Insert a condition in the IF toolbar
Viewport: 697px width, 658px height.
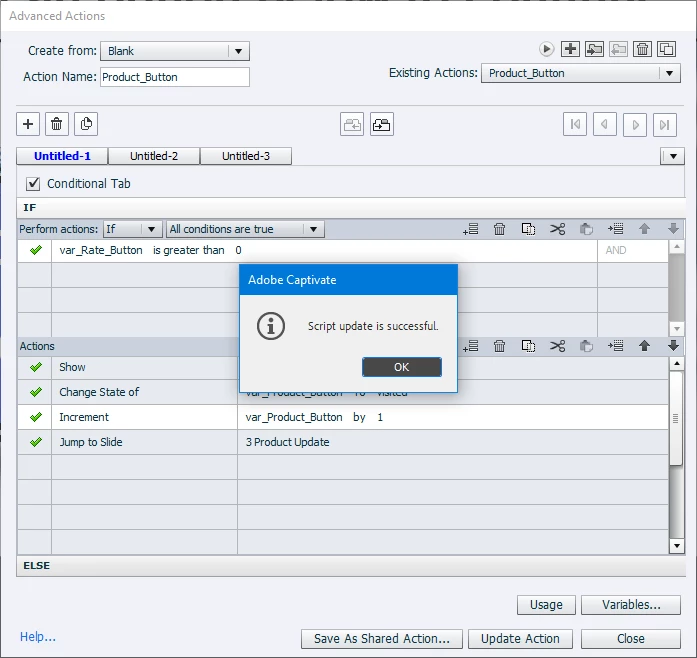click(x=616, y=229)
